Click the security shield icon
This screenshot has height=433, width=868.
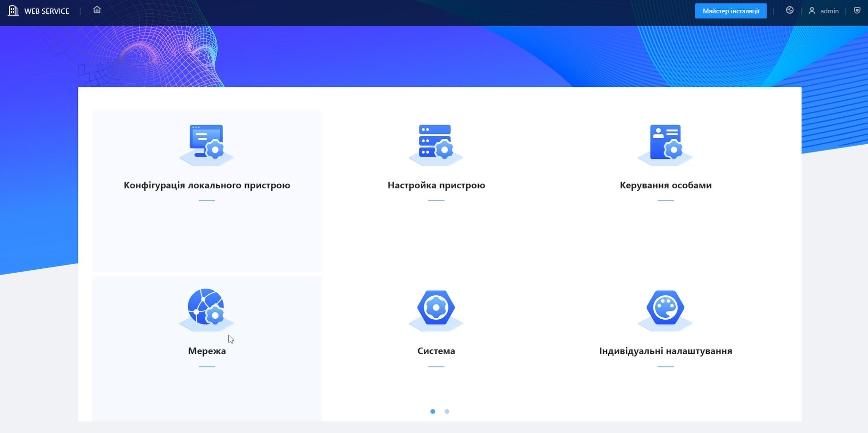coord(857,10)
